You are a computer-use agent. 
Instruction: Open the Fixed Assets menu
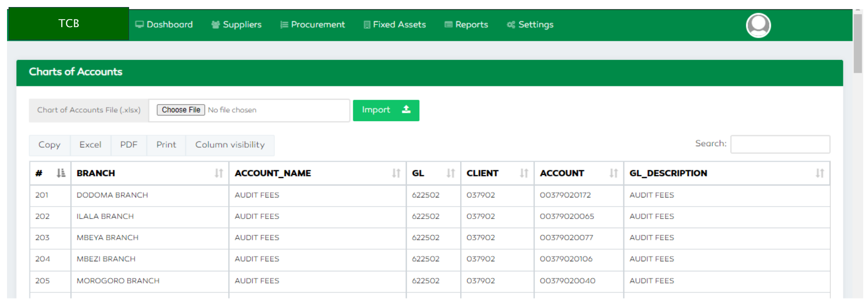pyautogui.click(x=395, y=25)
